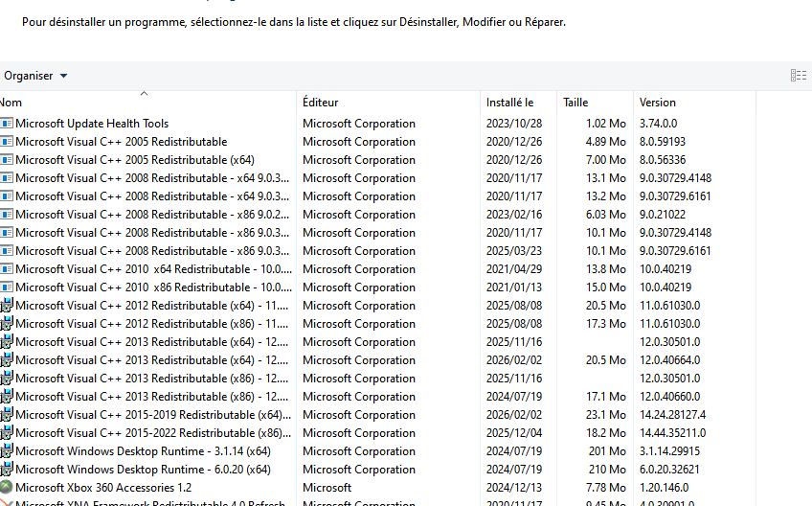Open the view options button at right
The image size is (812, 506).
click(x=798, y=76)
